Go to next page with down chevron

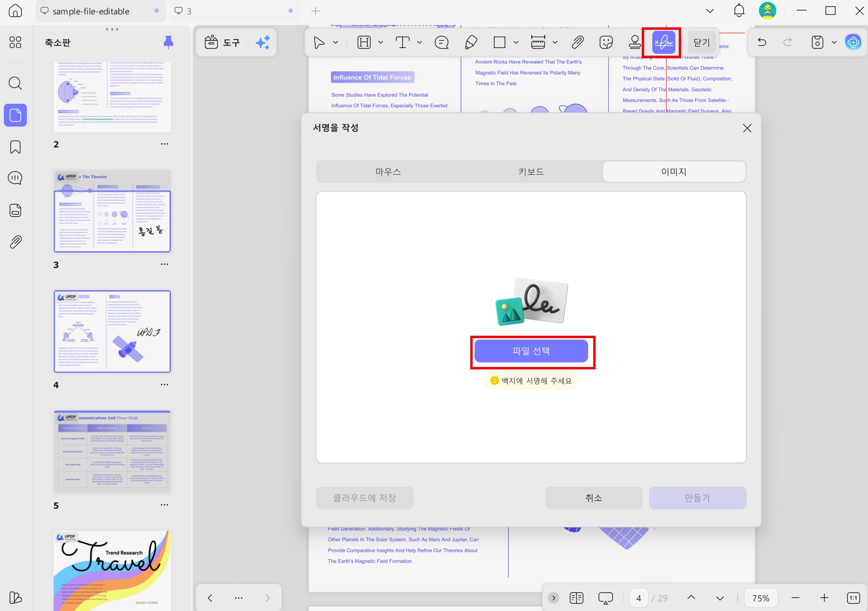pos(720,598)
